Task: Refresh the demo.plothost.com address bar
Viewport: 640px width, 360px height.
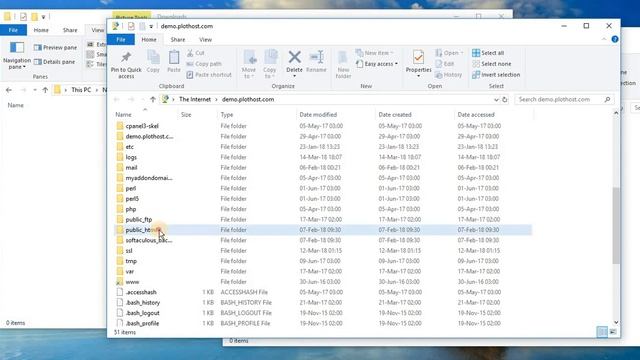Action: point(505,100)
